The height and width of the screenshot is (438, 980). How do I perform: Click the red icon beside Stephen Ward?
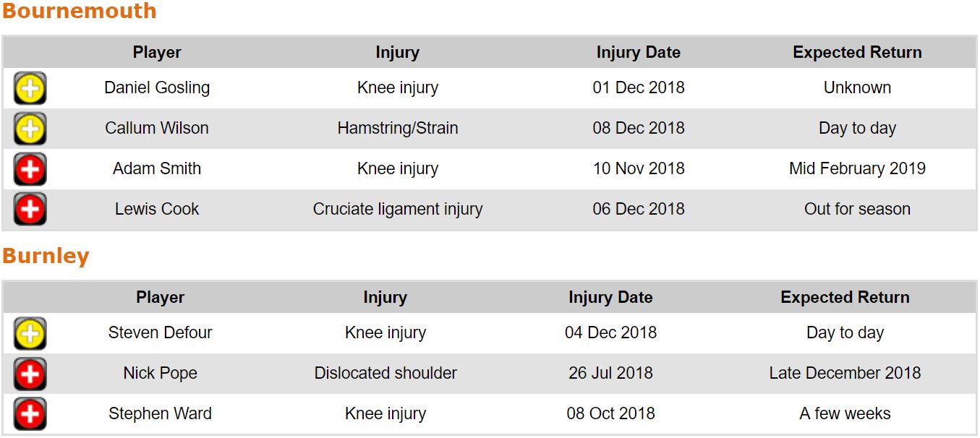[30, 415]
